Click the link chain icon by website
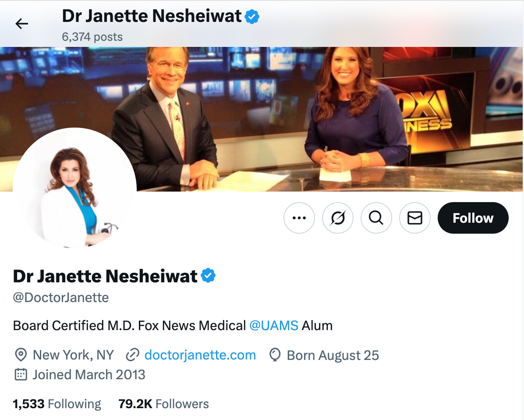The image size is (524, 420). pyautogui.click(x=132, y=355)
